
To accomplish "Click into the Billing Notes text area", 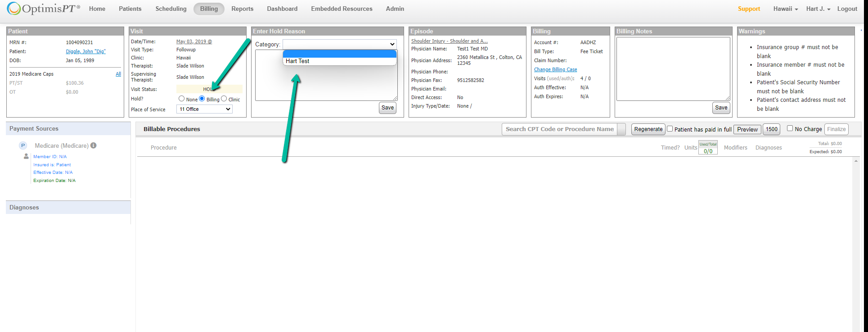I will (673, 68).
